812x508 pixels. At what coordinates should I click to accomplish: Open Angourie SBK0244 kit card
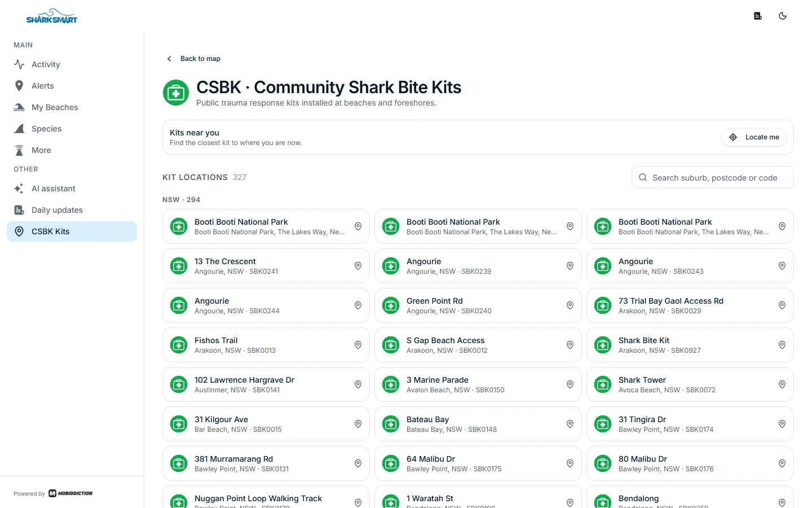pyautogui.click(x=266, y=305)
